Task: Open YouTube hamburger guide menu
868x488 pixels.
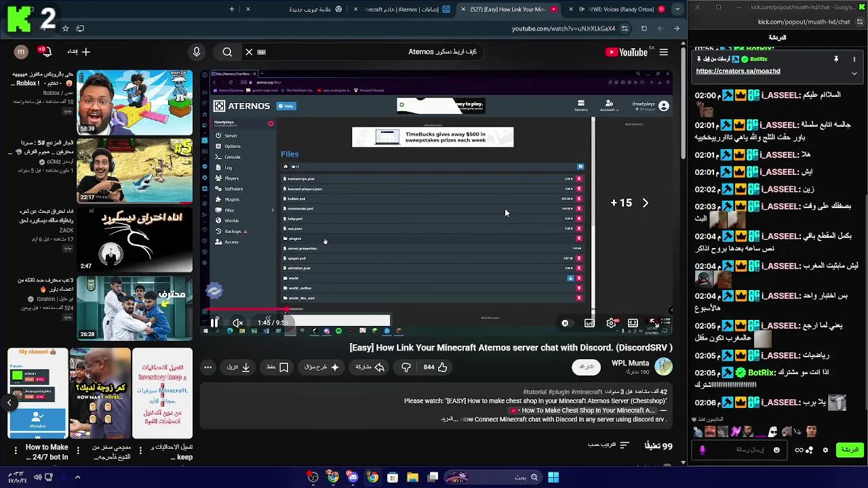Action: tap(664, 52)
